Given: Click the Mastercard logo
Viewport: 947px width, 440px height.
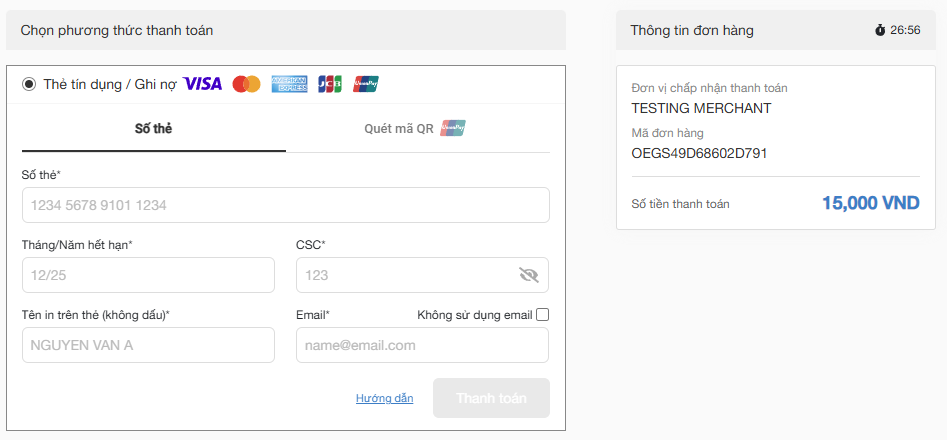Looking at the screenshot, I should tap(246, 84).
